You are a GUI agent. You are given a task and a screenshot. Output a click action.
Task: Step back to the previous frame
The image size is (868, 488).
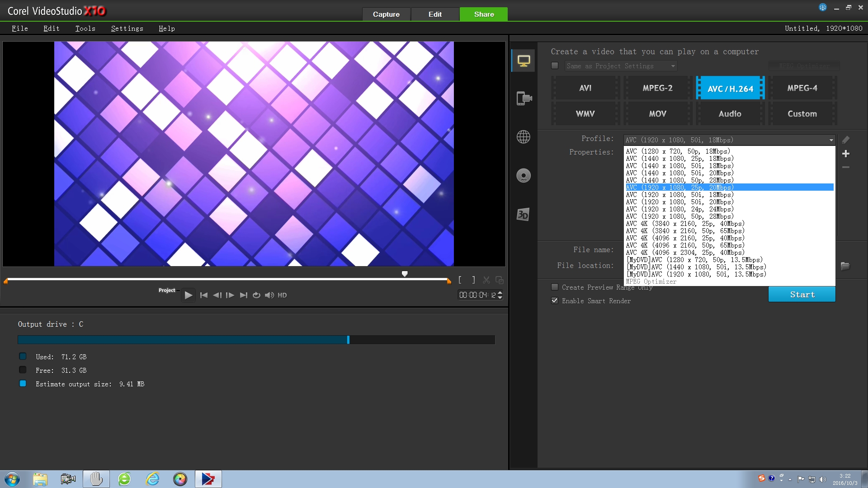(x=217, y=295)
